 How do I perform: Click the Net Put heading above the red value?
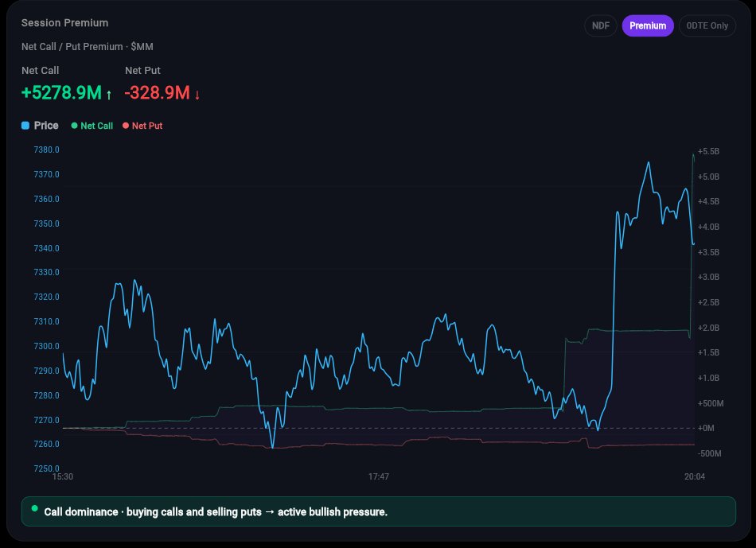point(142,70)
